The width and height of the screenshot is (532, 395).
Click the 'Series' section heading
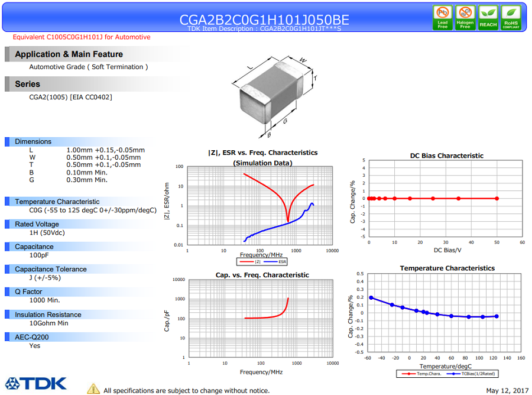coord(27,84)
